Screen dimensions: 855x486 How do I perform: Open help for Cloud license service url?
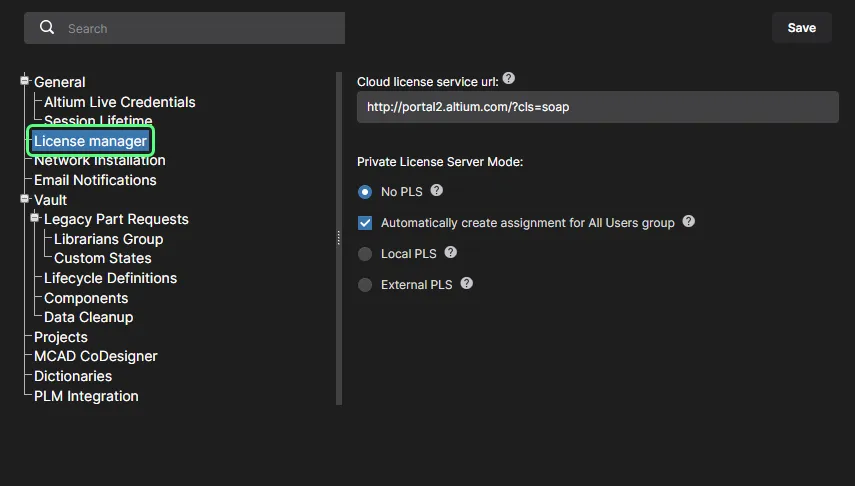(x=509, y=78)
